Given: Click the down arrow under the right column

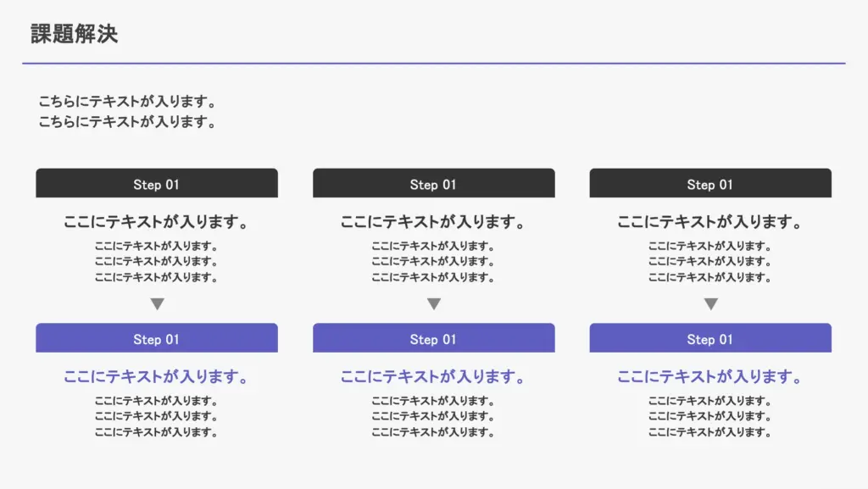Looking at the screenshot, I should (711, 303).
